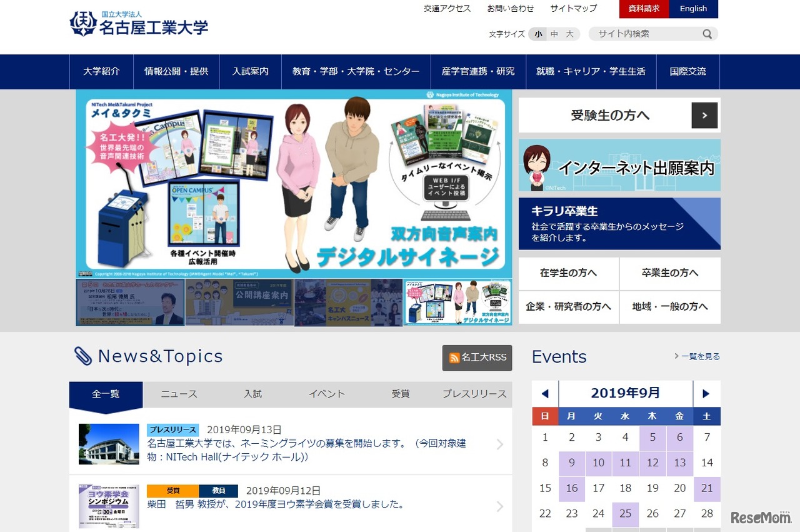Image resolution: width=800 pixels, height=532 pixels.
Task: Open the 交通アクセス link
Action: pos(447,9)
